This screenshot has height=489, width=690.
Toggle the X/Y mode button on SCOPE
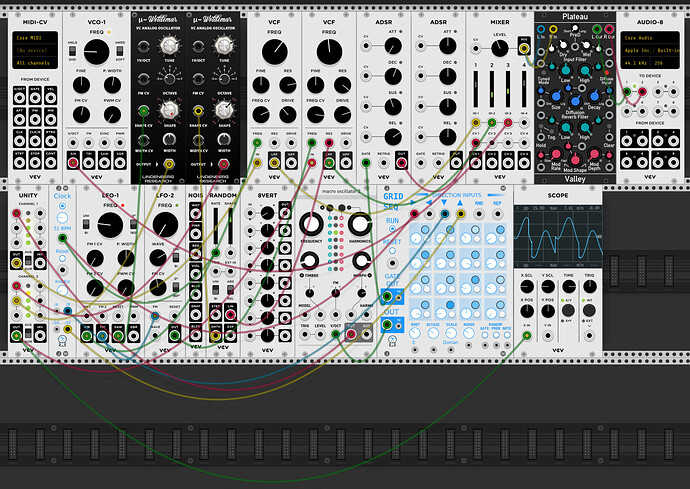pyautogui.click(x=568, y=310)
